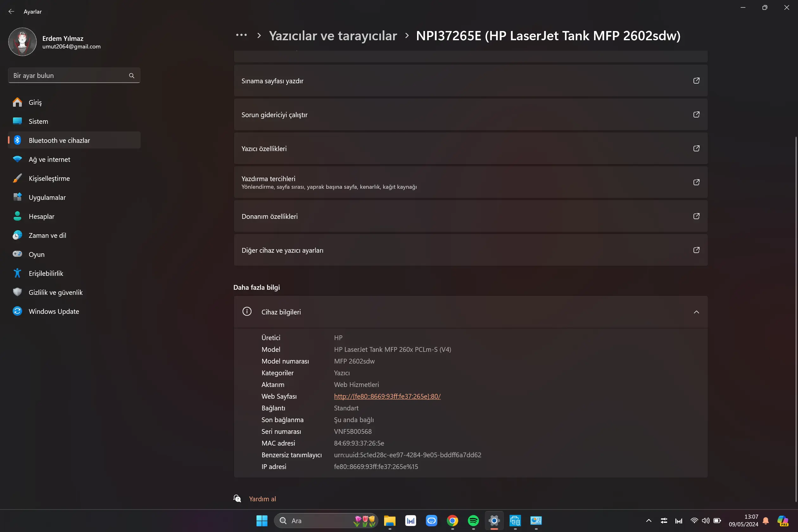The height and width of the screenshot is (532, 798).
Task: Navigate to Yazıcılar ve tarayıcılar breadcrumb
Action: [333, 35]
